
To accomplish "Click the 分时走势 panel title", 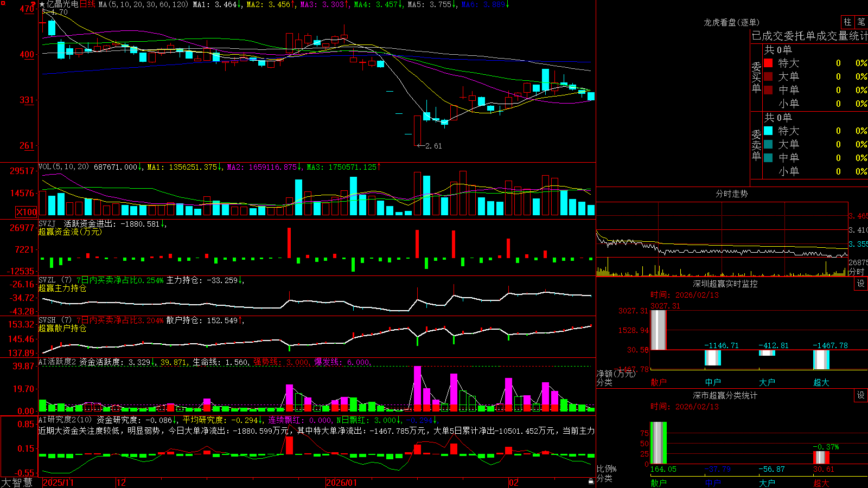I will (731, 194).
